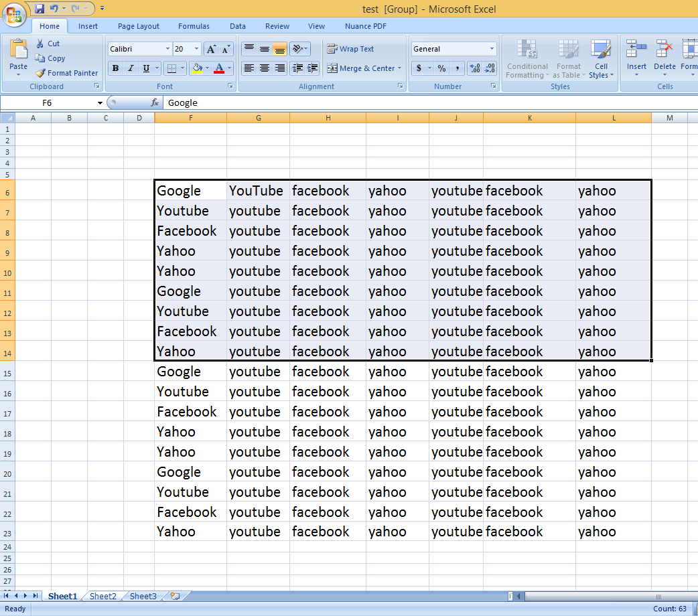Customize Quick Access Toolbar dropdown
Image resolution: width=698 pixels, height=616 pixels.
click(102, 9)
